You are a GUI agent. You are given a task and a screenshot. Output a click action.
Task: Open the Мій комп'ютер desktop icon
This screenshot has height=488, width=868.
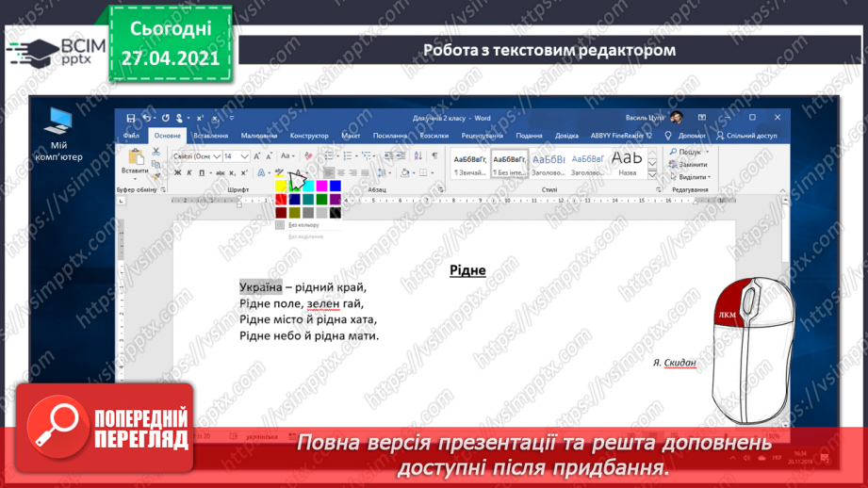pyautogui.click(x=58, y=135)
